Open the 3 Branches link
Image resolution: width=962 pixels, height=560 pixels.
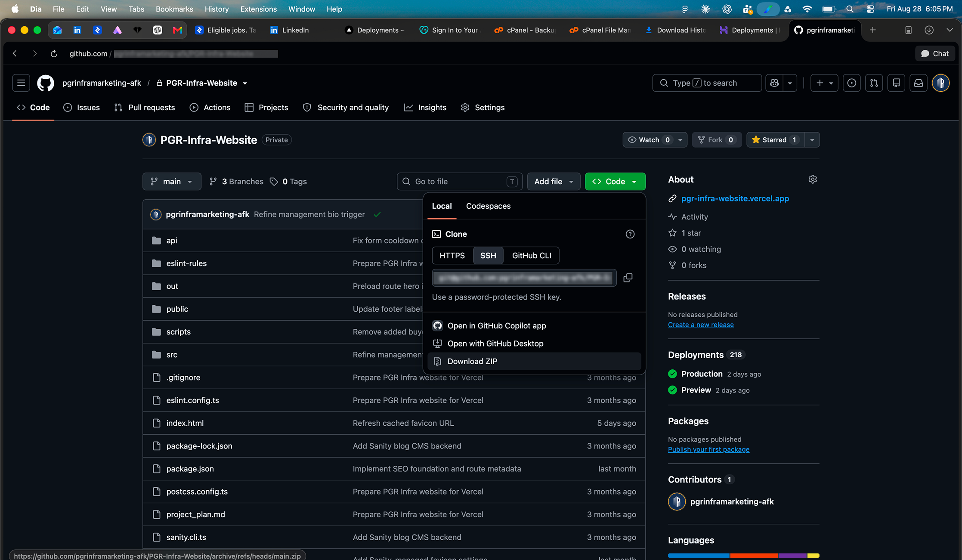[236, 182]
